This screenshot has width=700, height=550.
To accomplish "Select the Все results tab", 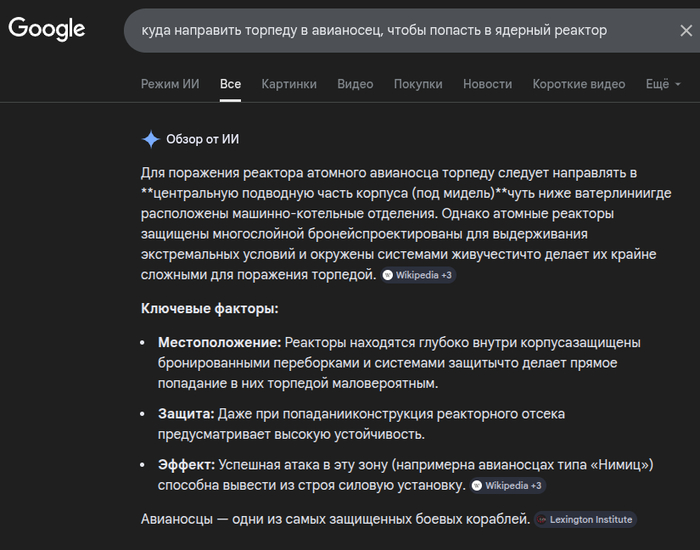I will (x=230, y=84).
